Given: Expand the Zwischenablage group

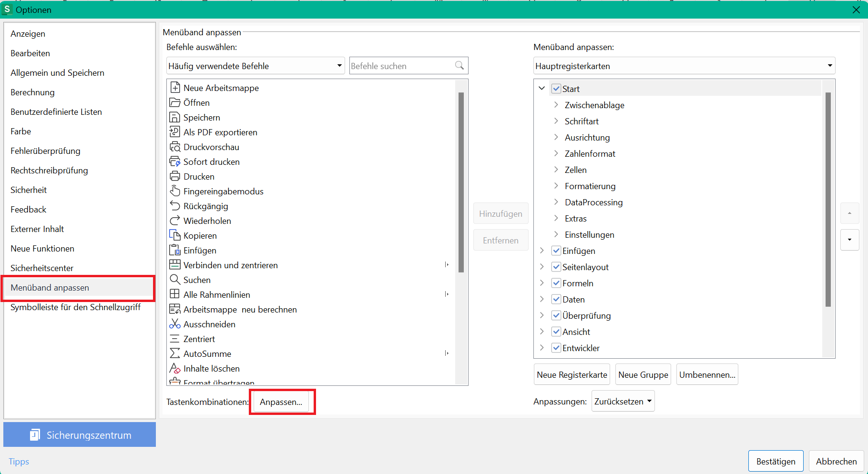Looking at the screenshot, I should 556,105.
